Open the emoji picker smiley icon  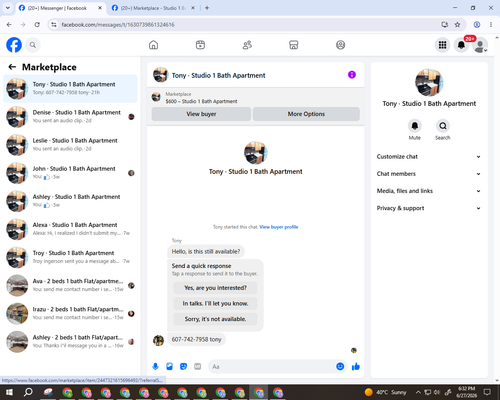click(x=340, y=366)
